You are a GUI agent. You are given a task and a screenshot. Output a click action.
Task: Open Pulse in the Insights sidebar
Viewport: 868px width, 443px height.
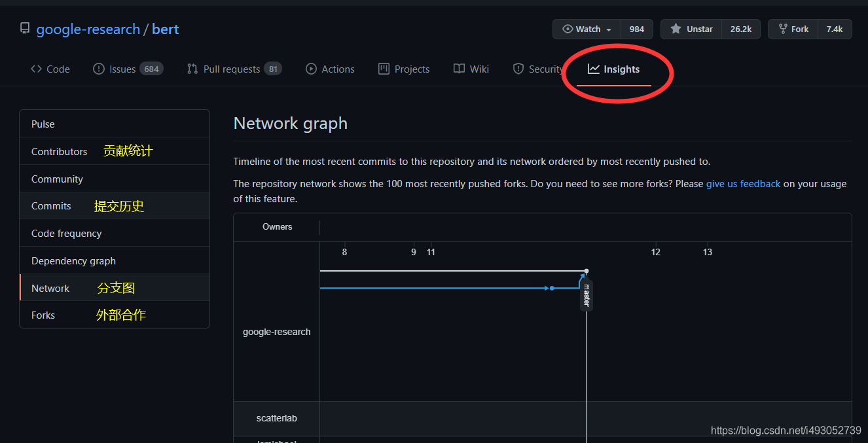115,124
